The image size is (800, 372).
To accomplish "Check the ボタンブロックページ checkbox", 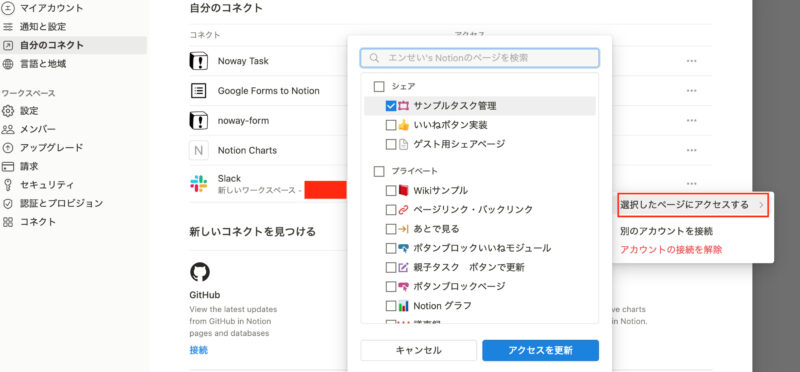I will 391,286.
